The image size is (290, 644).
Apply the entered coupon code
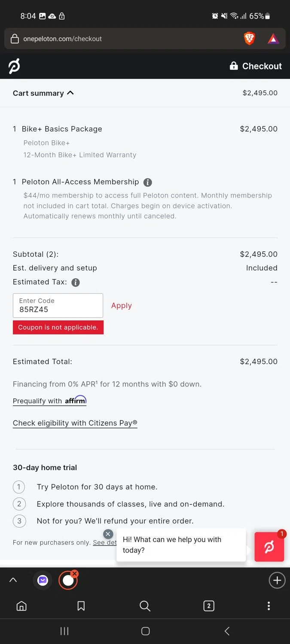[x=122, y=306]
